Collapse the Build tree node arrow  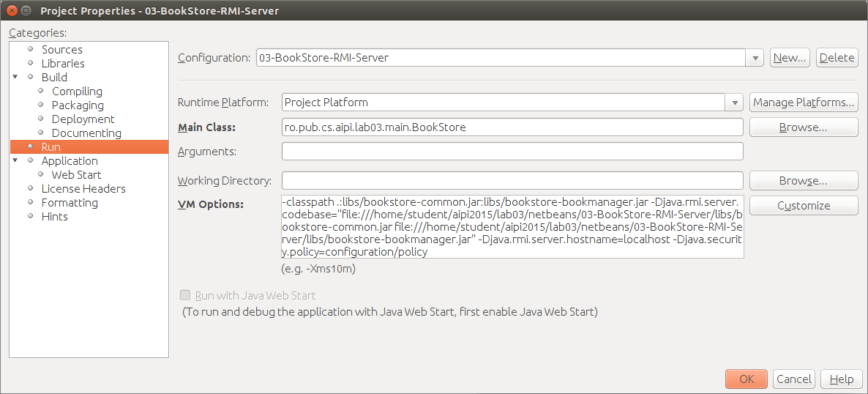15,77
